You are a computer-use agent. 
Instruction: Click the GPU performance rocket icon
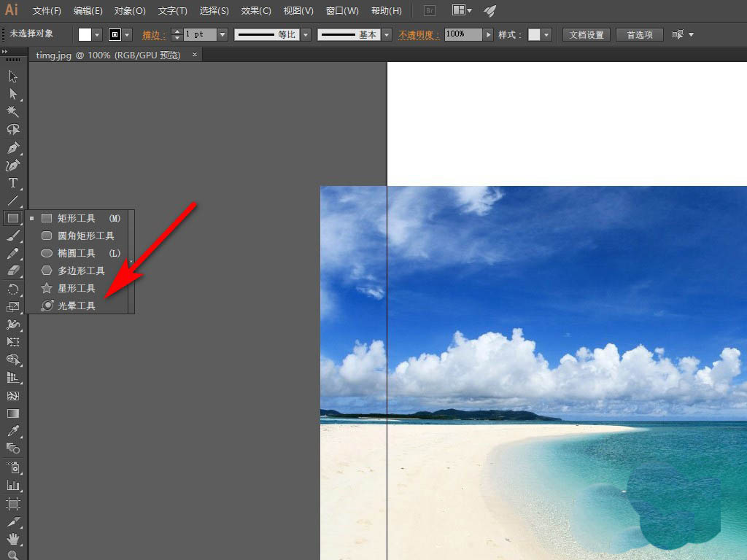[489, 10]
